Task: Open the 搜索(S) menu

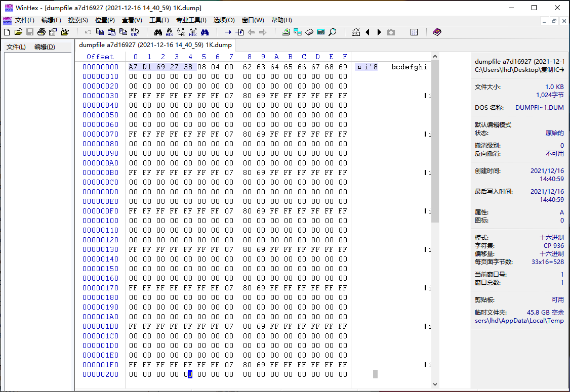Action: point(78,20)
